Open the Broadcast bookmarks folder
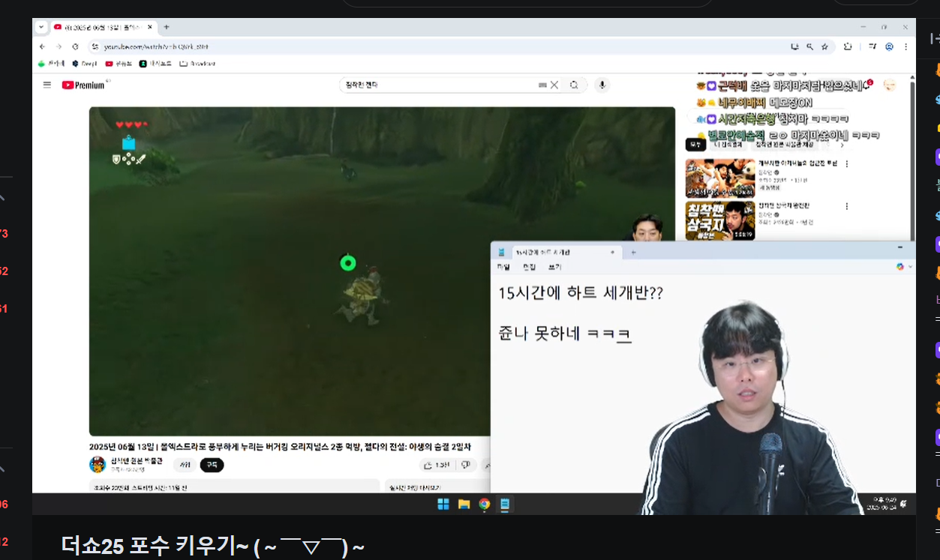Image resolution: width=940 pixels, height=560 pixels. point(197,64)
